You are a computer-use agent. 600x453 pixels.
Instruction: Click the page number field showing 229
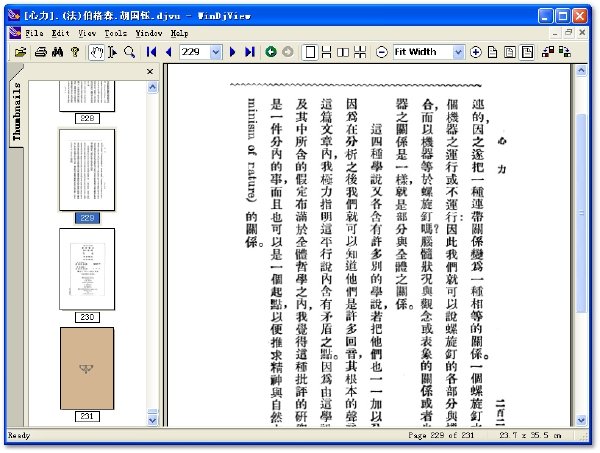(195, 52)
